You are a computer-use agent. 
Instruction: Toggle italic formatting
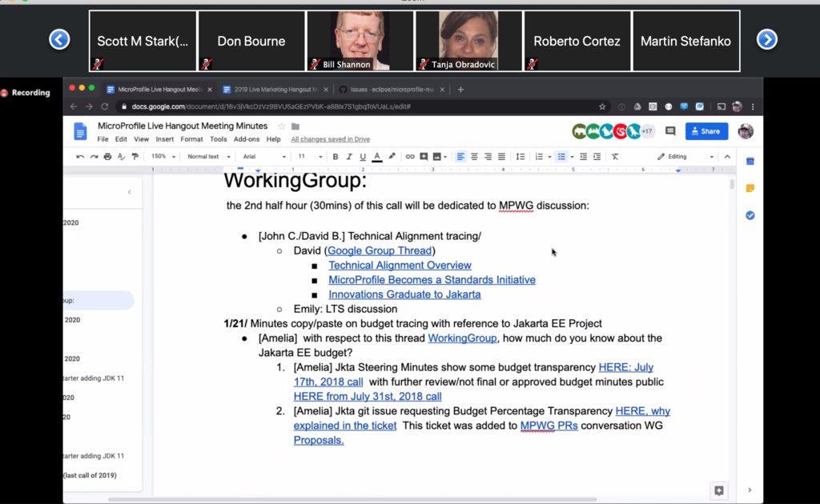point(349,157)
